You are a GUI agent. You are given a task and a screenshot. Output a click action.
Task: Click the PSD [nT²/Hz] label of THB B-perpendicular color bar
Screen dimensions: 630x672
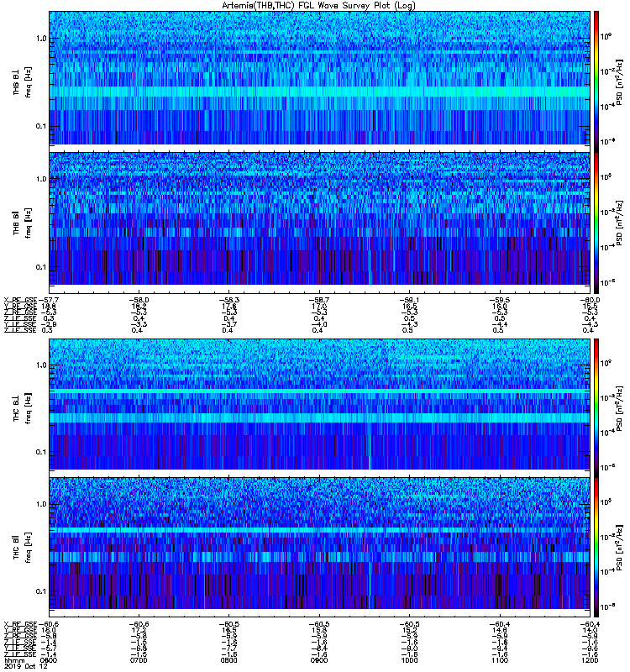point(619,82)
